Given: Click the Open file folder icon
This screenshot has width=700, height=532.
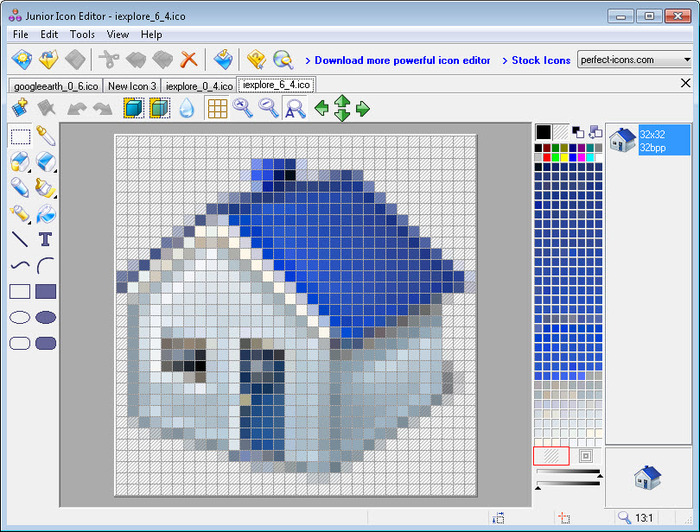Looking at the screenshot, I should pyautogui.click(x=48, y=59).
